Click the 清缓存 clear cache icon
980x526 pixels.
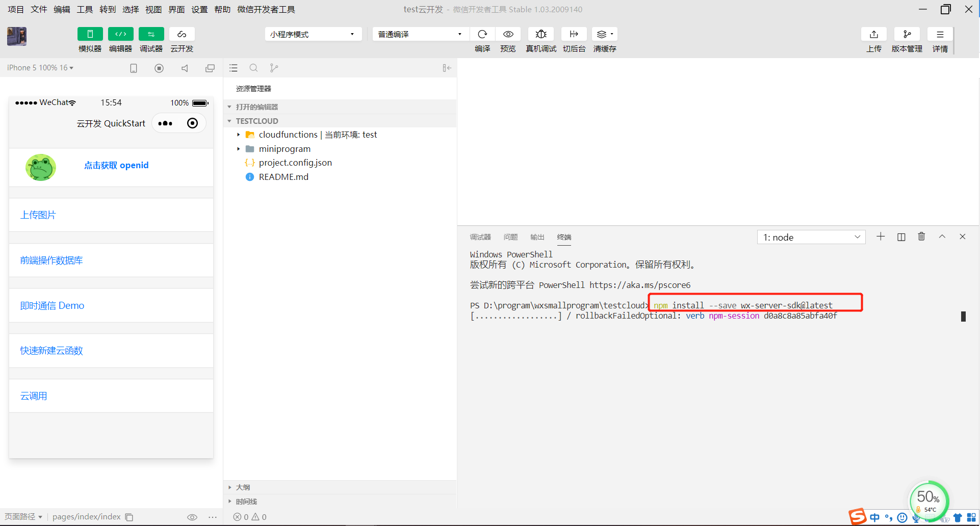pos(602,34)
